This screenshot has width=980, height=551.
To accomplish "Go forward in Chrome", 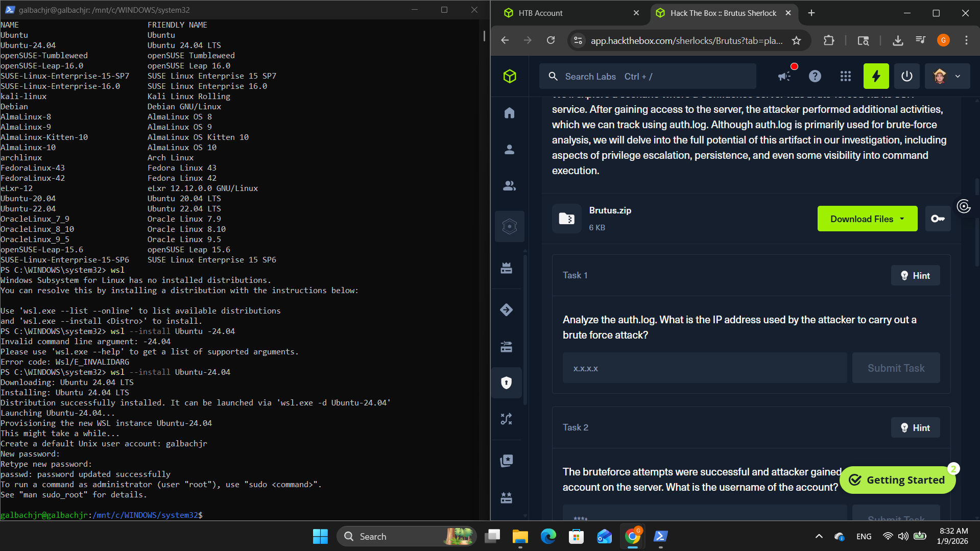I will (528, 40).
